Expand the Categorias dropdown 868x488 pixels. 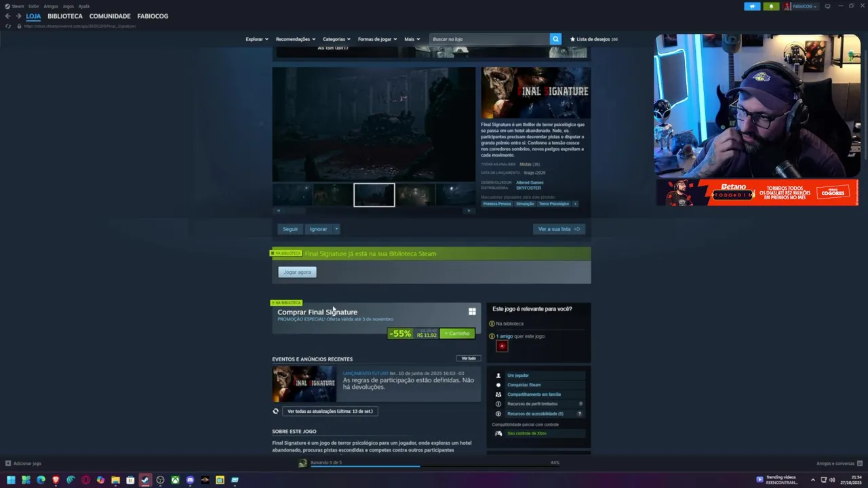[337, 39]
